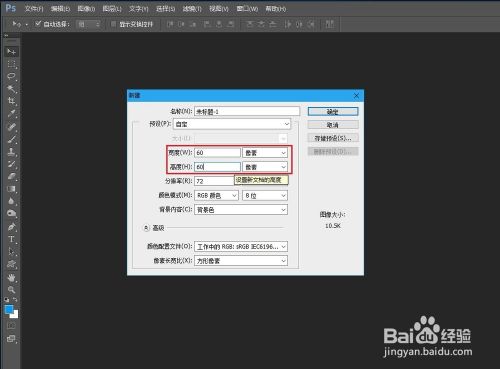Select the Move tool in the toolbox

[x=11, y=52]
